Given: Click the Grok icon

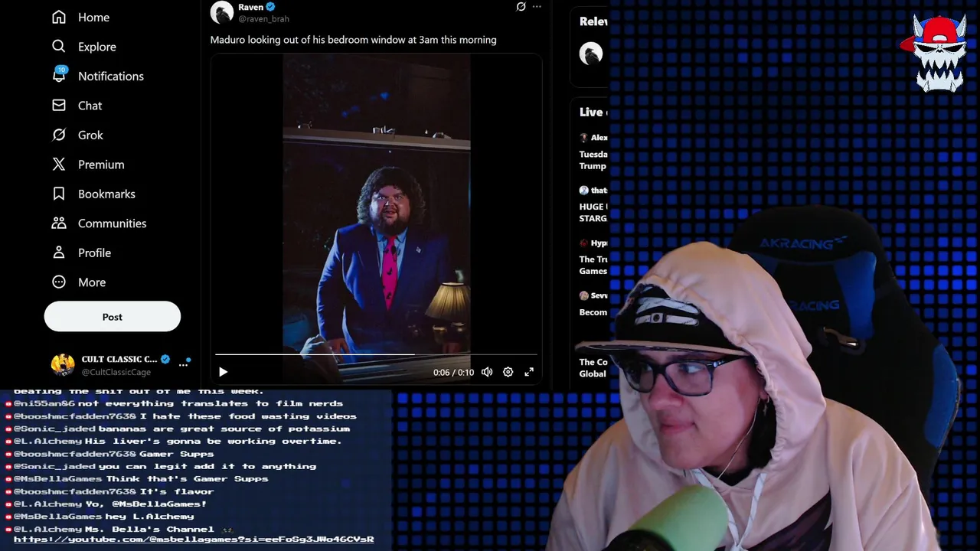Looking at the screenshot, I should pos(59,135).
